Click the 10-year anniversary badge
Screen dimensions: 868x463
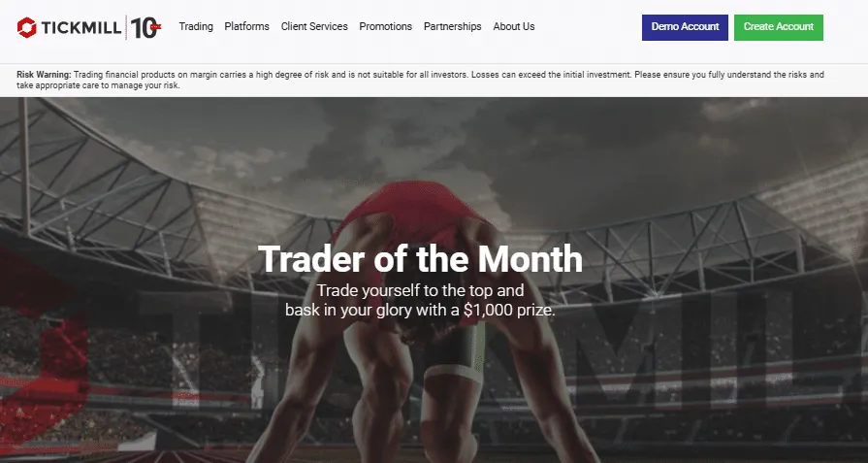pyautogui.click(x=145, y=27)
